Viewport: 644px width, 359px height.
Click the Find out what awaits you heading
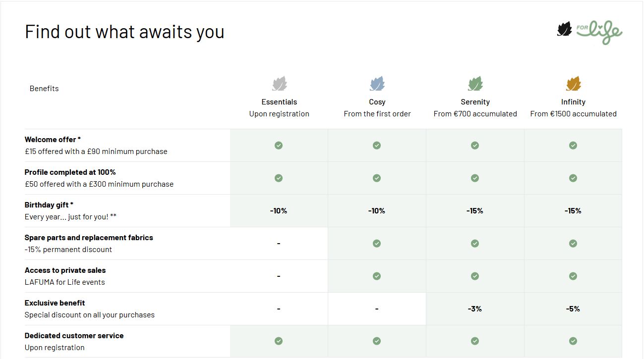coord(124,32)
